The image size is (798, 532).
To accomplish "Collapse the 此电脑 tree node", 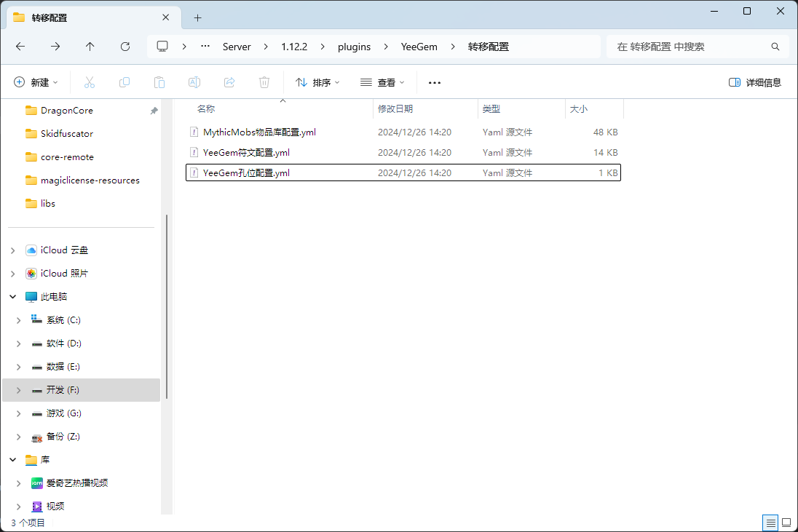I will [x=12, y=297].
